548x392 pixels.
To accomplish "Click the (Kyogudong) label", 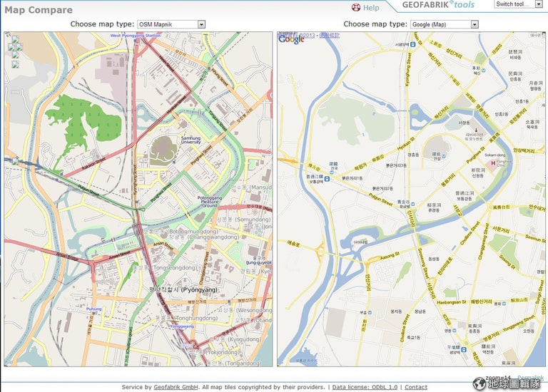I will pyautogui.click(x=245, y=339).
